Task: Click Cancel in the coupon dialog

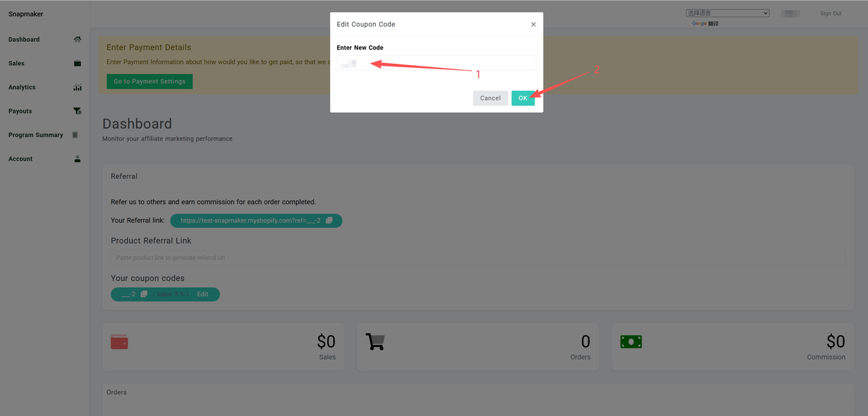Action: click(490, 98)
